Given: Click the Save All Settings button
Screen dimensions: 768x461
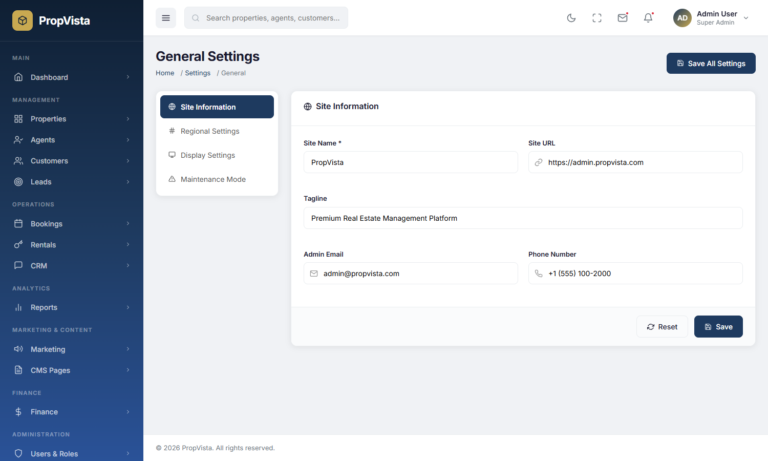Looking at the screenshot, I should coord(711,63).
